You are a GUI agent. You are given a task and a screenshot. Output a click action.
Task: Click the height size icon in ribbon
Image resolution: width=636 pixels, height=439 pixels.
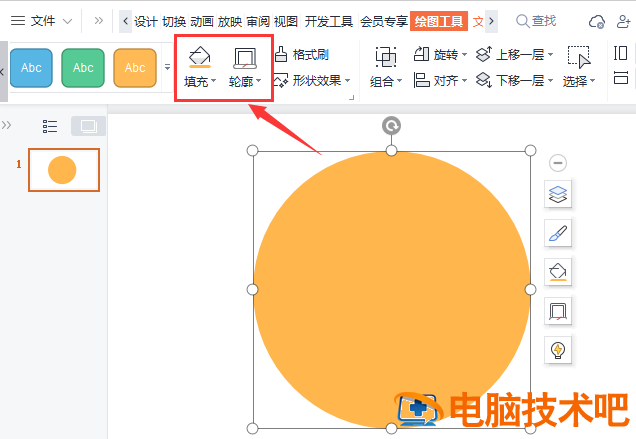(621, 53)
